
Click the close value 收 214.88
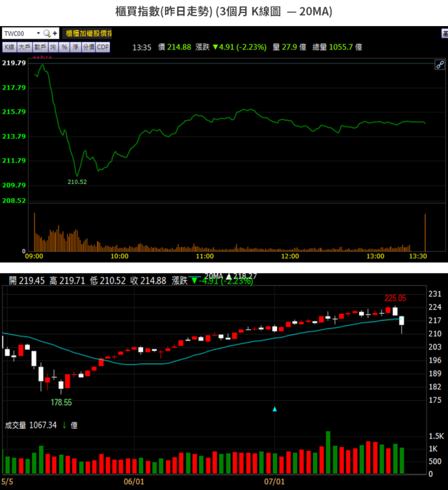click(148, 281)
